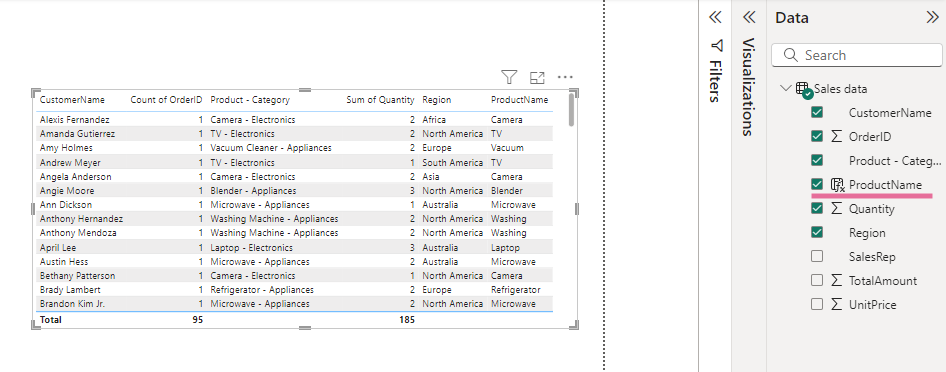Click the cell "Andrew Meyer"

click(70, 162)
